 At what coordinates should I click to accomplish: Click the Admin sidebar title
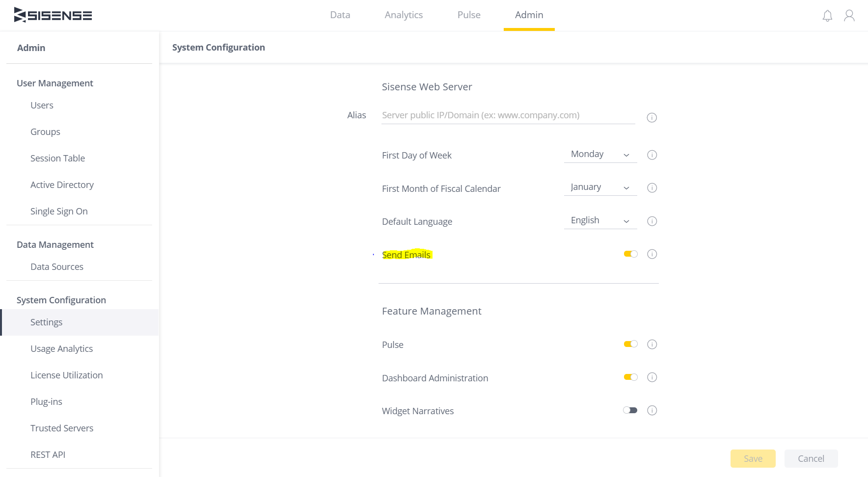click(x=31, y=48)
